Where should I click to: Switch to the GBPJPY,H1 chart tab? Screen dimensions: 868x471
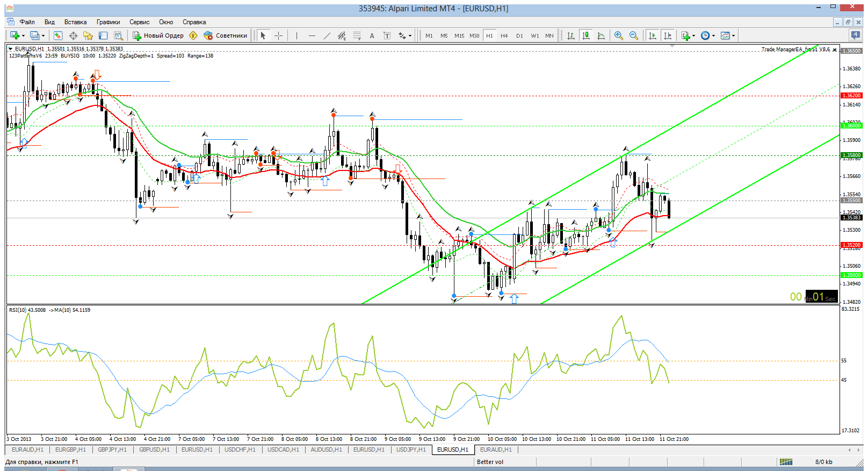(x=112, y=449)
